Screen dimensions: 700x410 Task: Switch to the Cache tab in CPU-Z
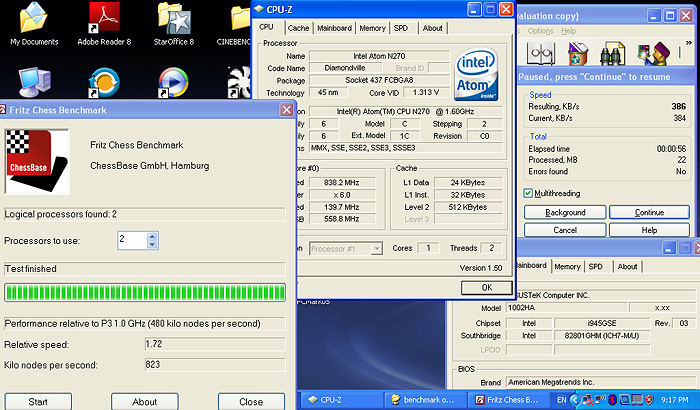click(x=298, y=28)
